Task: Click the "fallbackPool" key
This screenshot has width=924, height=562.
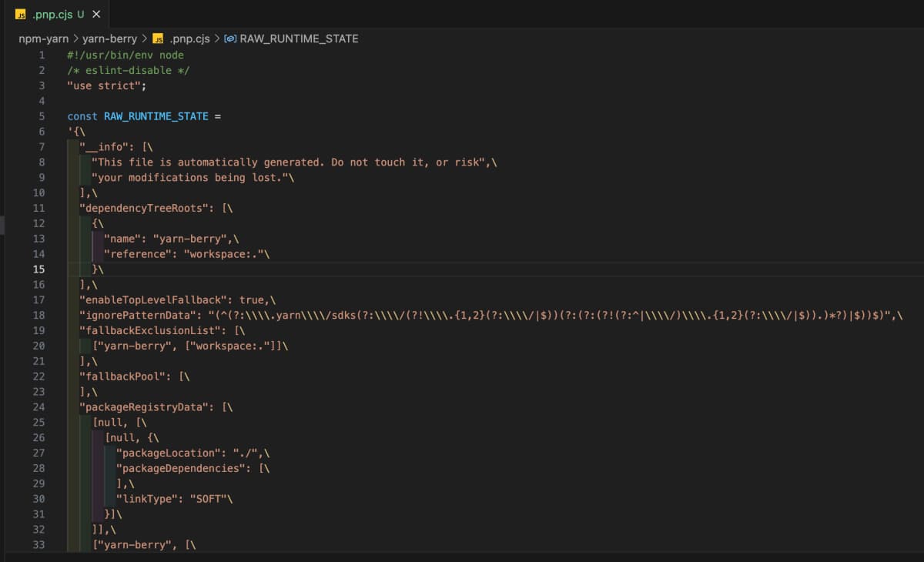Action: tap(122, 376)
